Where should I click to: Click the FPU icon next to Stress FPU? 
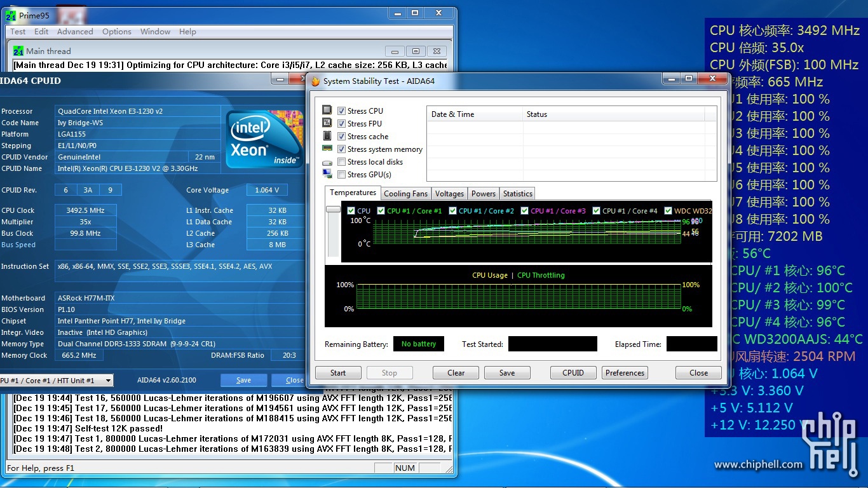click(327, 123)
